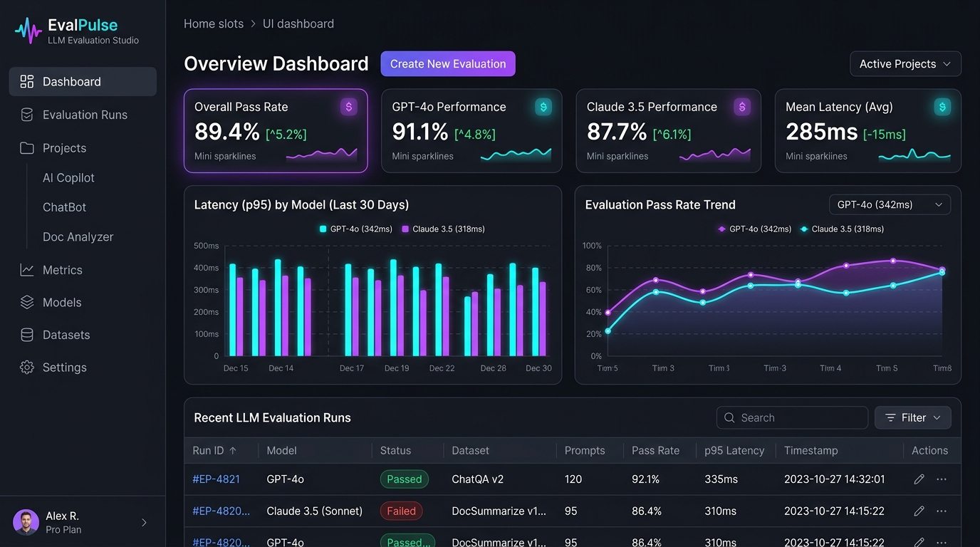Image resolution: width=980 pixels, height=547 pixels.
Task: Expand user menu chevron beside Alex R.
Action: pos(145,523)
